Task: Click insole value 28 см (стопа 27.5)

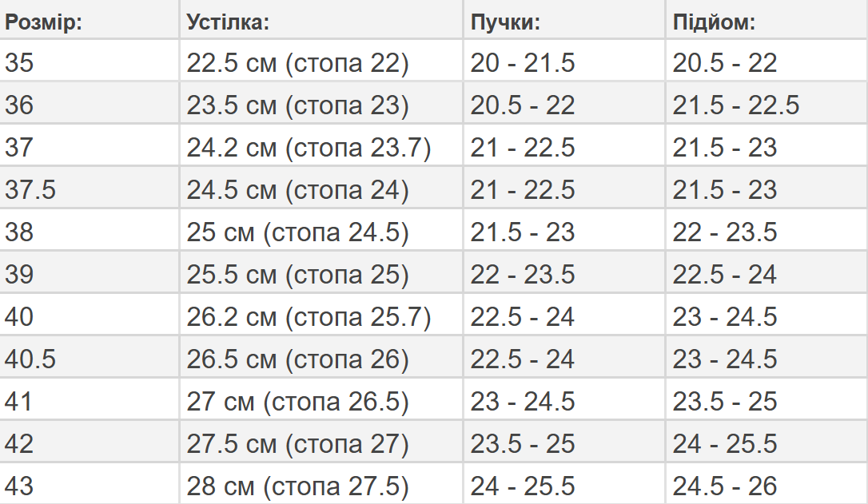Action: (x=297, y=486)
